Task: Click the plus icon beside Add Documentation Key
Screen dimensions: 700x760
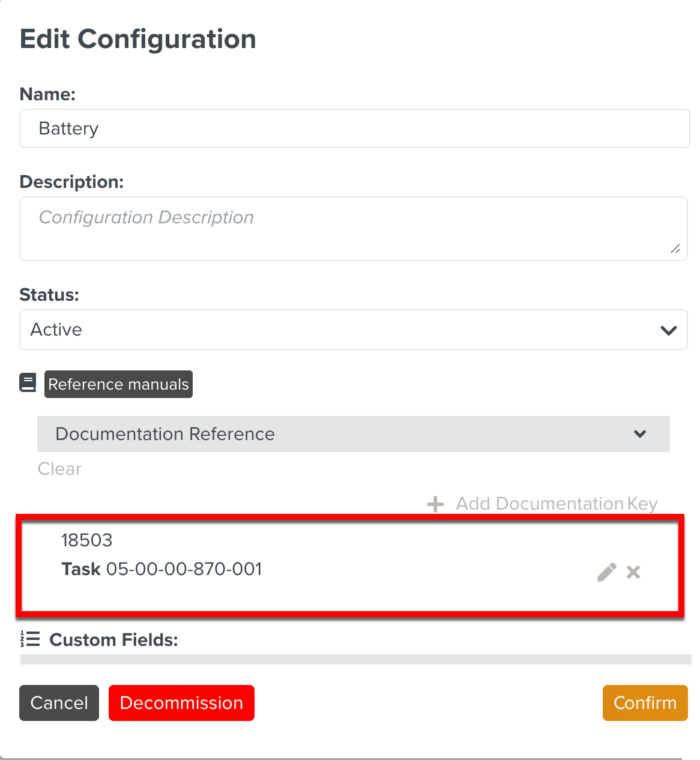Action: point(435,504)
